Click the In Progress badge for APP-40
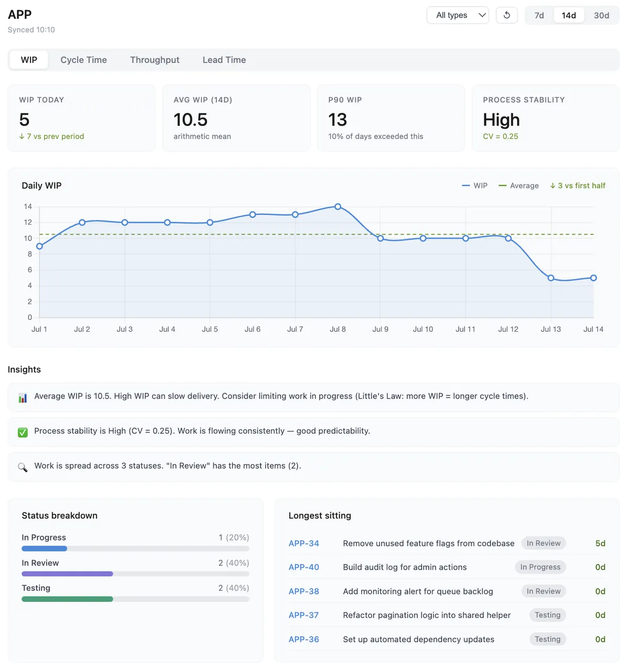This screenshot has height=672, width=629. pyautogui.click(x=540, y=567)
